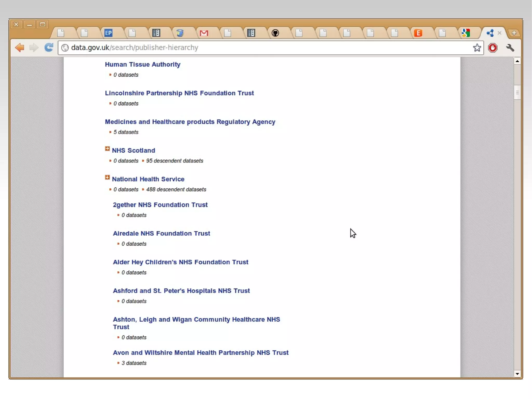Screen dimensions: 532x399
Task: Switch to the Gmail tab
Action: (204, 33)
